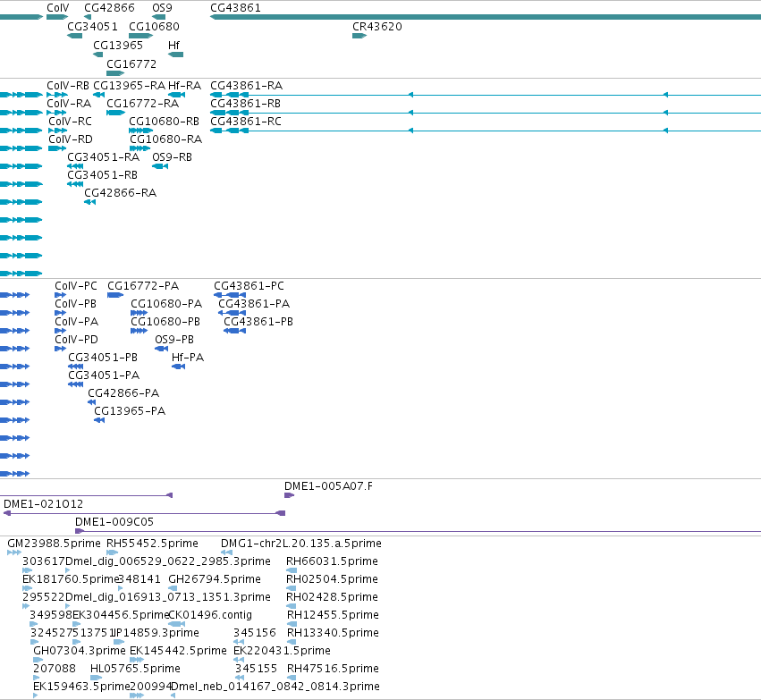Click the Hf gene label

[x=173, y=46]
